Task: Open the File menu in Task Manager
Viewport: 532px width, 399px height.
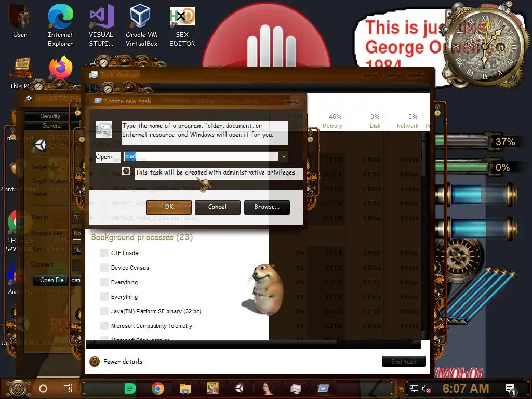Action: 92,88
